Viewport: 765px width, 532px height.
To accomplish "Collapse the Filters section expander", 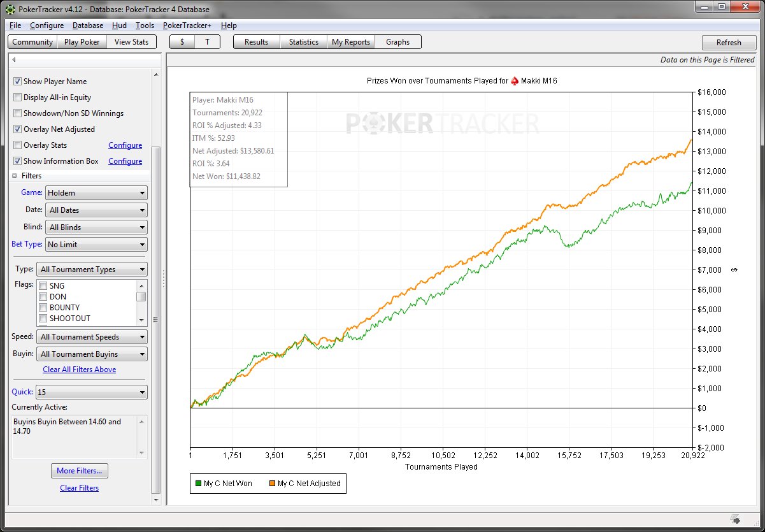I will click(x=15, y=176).
